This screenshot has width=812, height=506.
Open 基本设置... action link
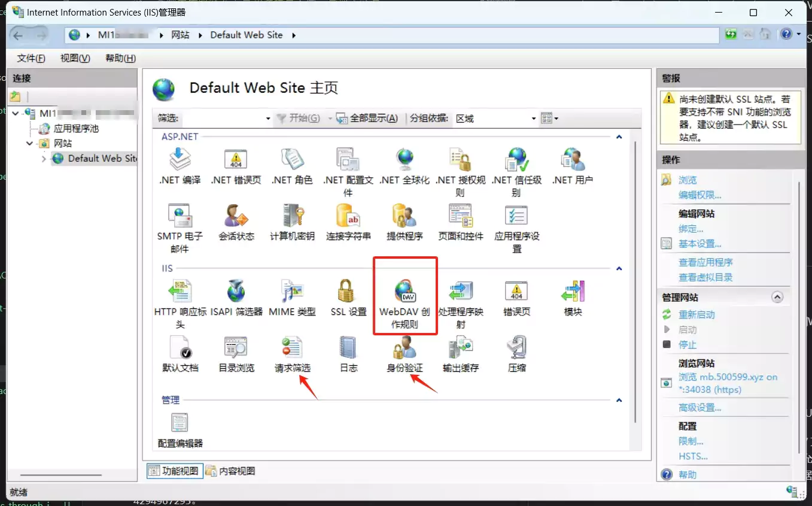(x=700, y=244)
